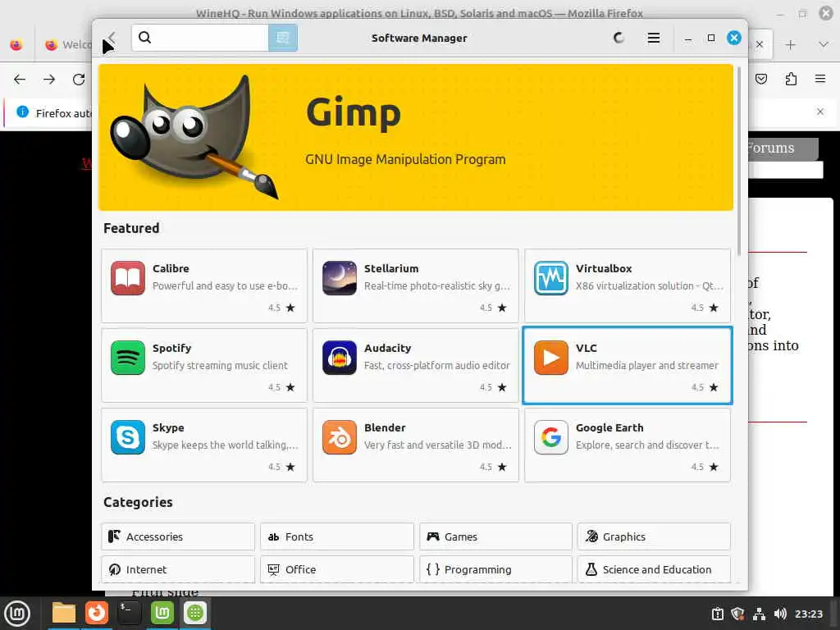Screen dimensions: 840x630
Task: Select the Calibre title text
Action: 171,268
